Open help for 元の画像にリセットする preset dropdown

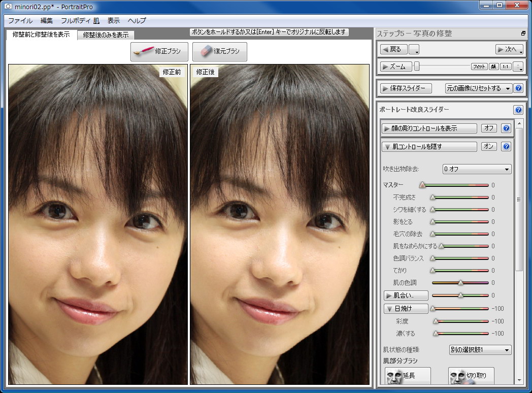(518, 88)
